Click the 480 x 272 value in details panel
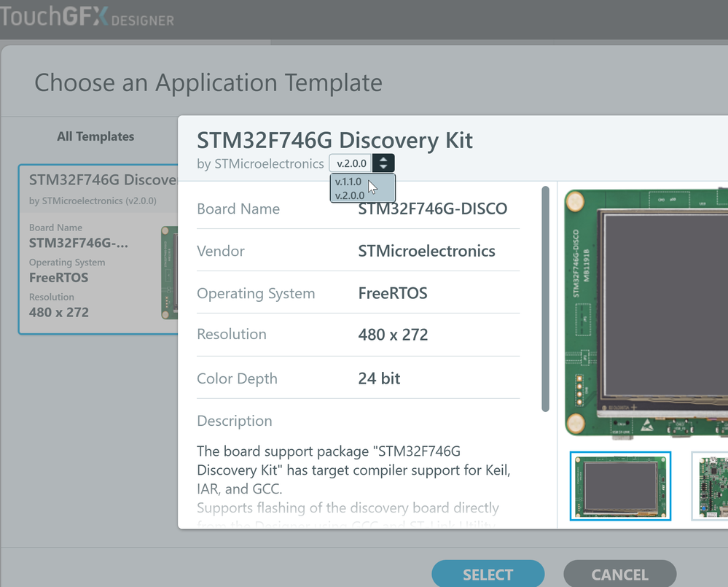Viewport: 728px width, 587px height. [393, 335]
